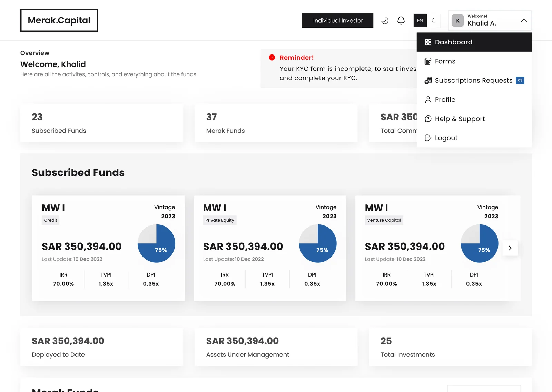This screenshot has width=552, height=392.
Task: Click the 03 badge on Subscriptions Requests
Action: (520, 80)
